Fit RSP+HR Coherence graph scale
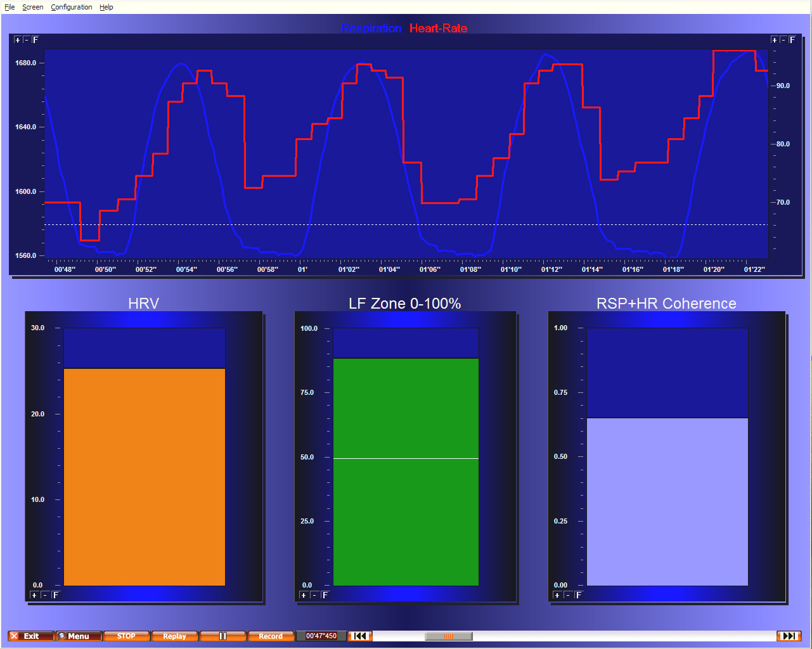 [578, 595]
